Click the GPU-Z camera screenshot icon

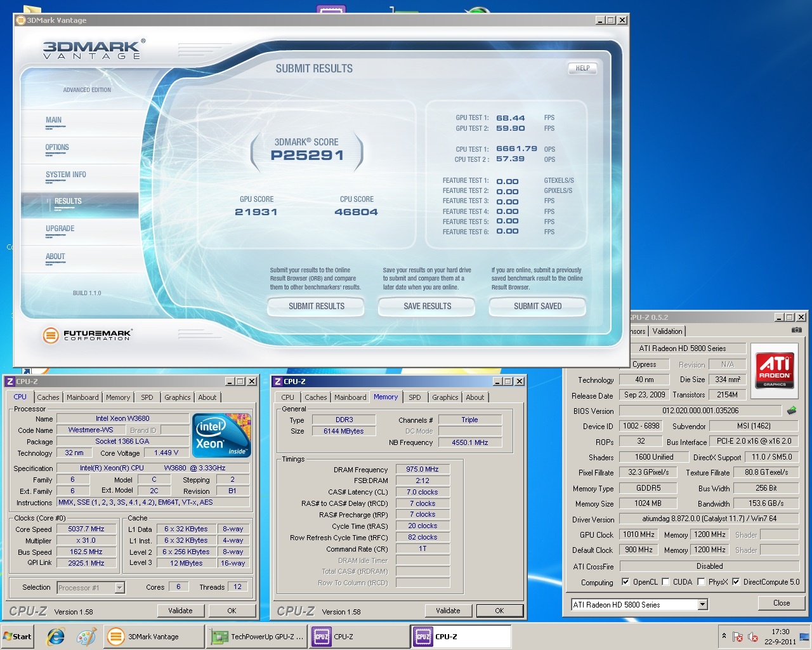pyautogui.click(x=796, y=330)
